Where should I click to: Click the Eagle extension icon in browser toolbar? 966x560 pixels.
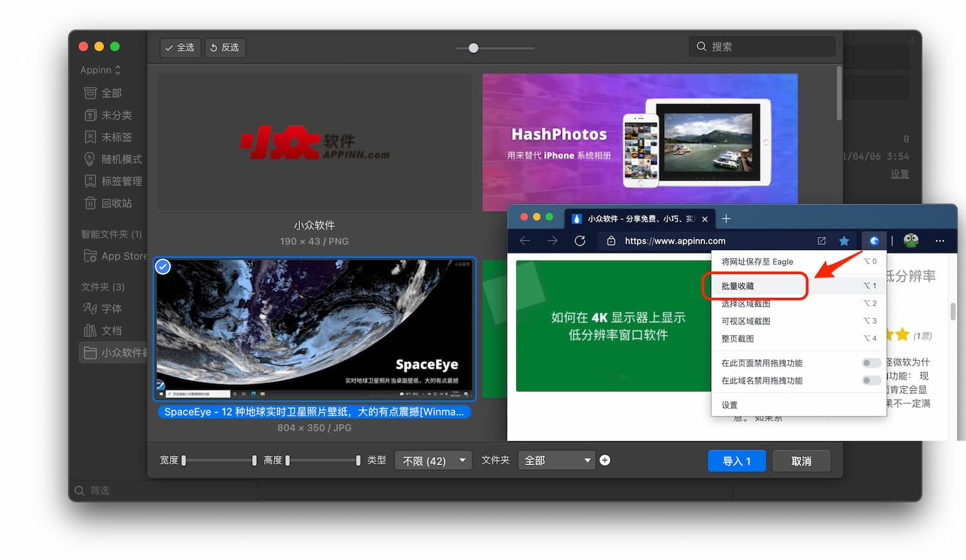(874, 241)
